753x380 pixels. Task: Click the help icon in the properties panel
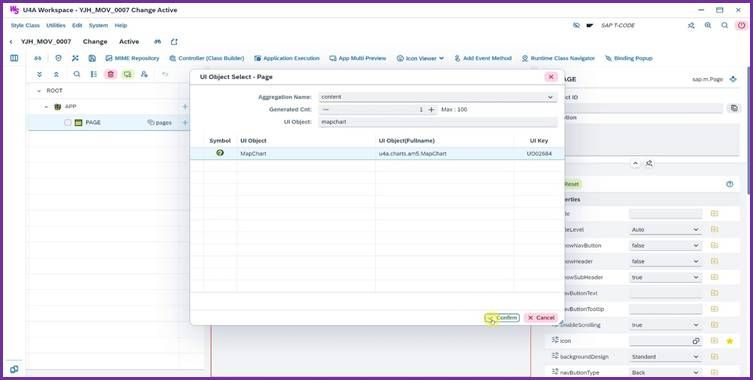point(729,184)
